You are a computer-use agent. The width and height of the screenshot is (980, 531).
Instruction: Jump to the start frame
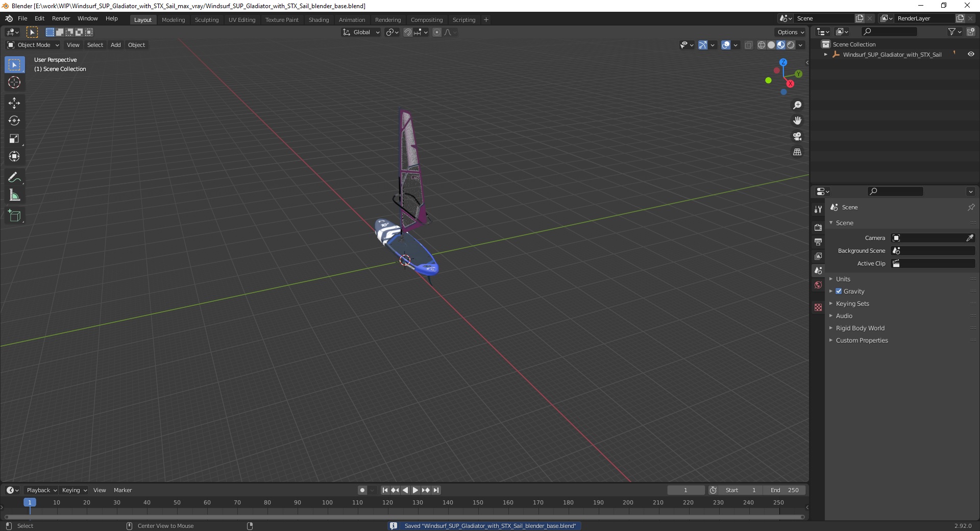click(x=385, y=490)
